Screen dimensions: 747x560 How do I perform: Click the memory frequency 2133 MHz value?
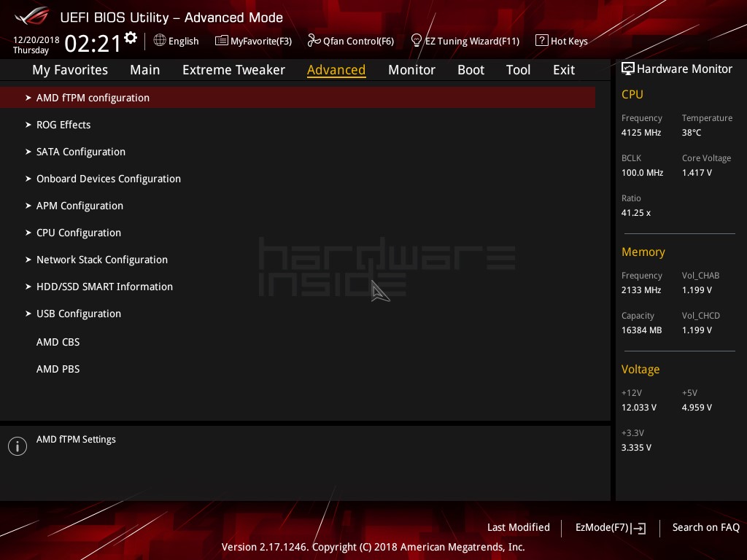[x=640, y=290]
